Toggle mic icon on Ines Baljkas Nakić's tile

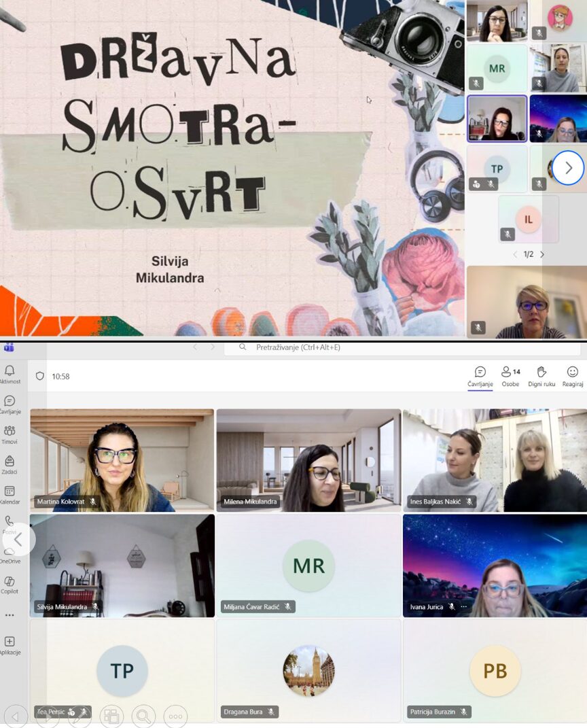[x=469, y=502]
